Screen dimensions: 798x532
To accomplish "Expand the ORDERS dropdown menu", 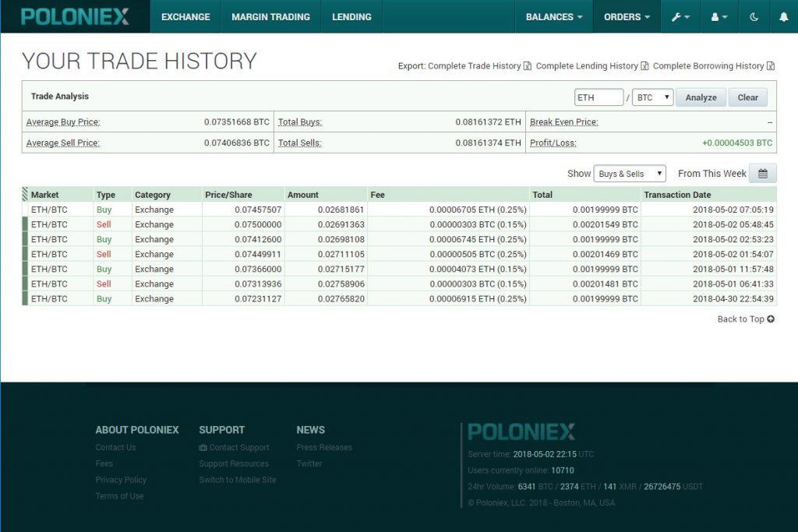I will click(627, 17).
